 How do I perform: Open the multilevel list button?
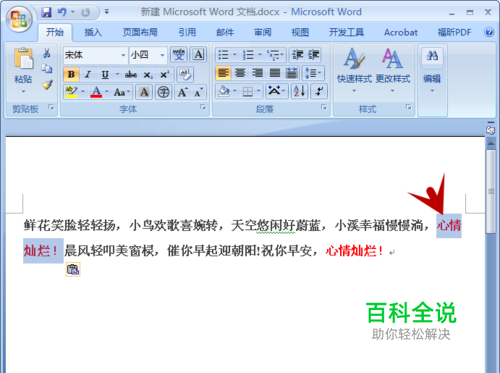275,55
